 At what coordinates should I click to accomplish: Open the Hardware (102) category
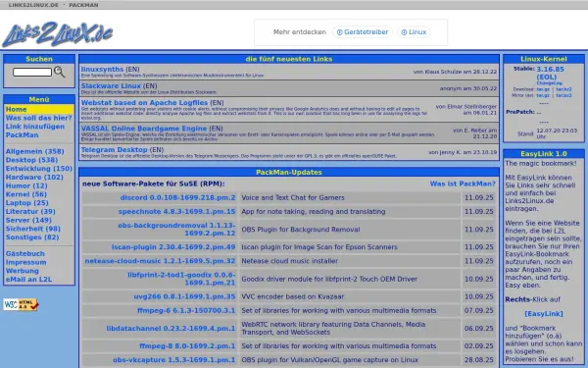pos(34,178)
